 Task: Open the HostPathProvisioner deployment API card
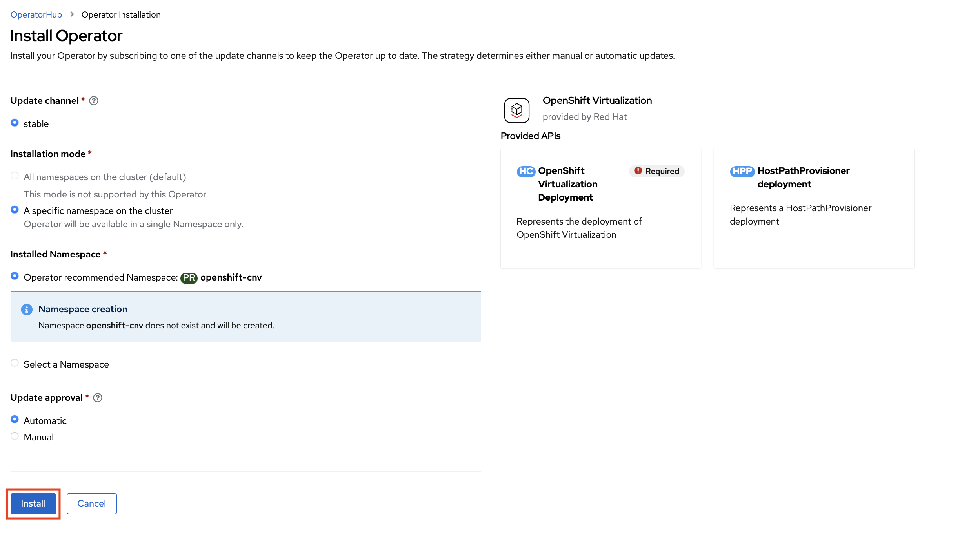pyautogui.click(x=813, y=208)
